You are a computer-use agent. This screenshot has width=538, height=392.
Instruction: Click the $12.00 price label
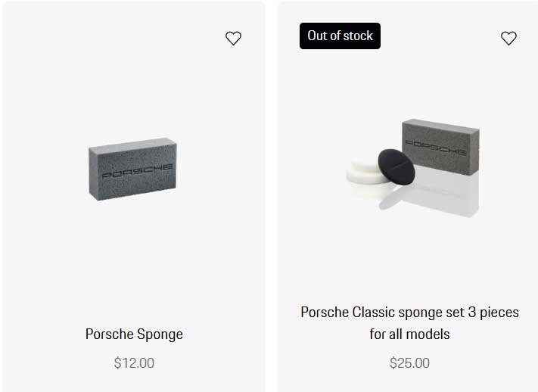point(134,363)
